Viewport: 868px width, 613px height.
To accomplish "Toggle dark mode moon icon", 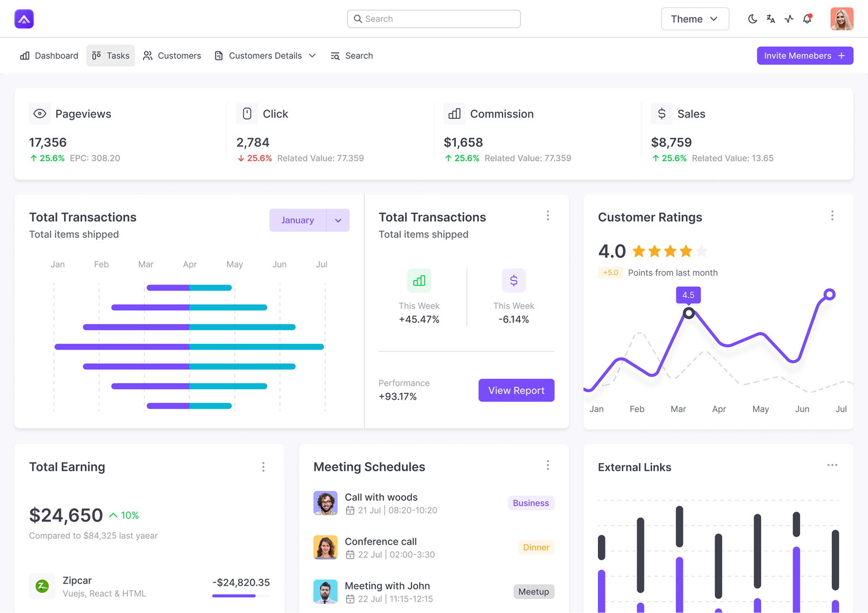I will (752, 19).
